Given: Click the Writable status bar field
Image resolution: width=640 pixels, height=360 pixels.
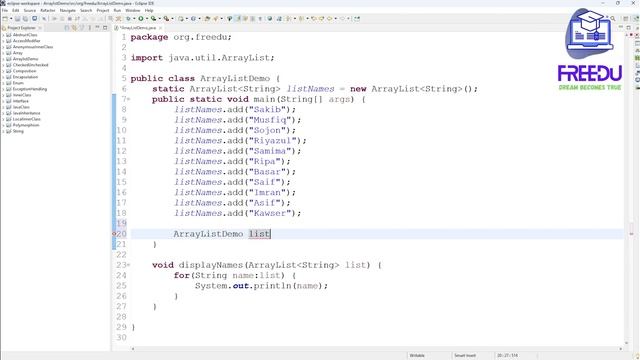Looking at the screenshot, I should (417, 356).
